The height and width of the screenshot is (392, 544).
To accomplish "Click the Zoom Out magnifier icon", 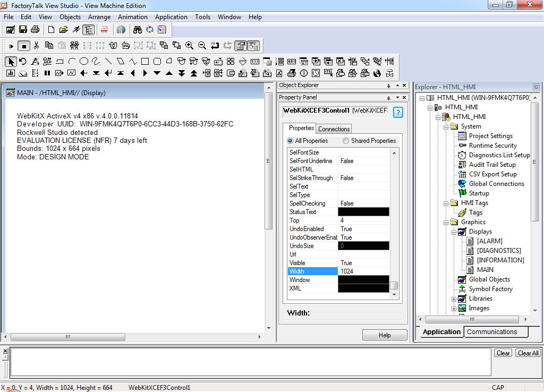I will [x=202, y=46].
